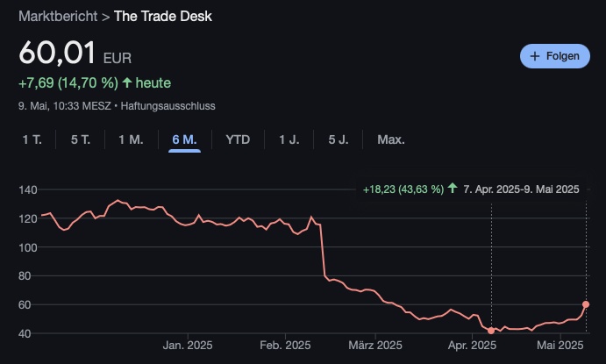Image resolution: width=606 pixels, height=364 pixels.
Task: Click the 9. Mai, 10:33 MESZ timestamp
Action: point(65,106)
